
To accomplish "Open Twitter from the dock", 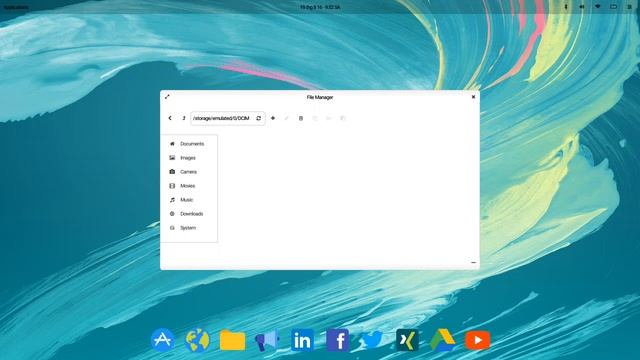I will pyautogui.click(x=372, y=340).
